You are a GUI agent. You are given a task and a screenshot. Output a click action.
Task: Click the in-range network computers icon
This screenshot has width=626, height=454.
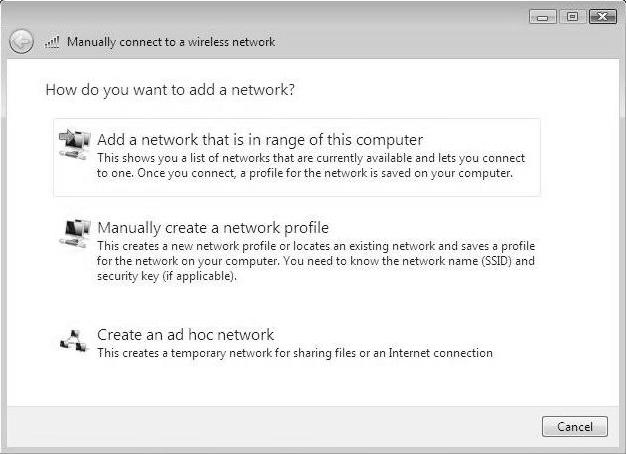pos(75,144)
